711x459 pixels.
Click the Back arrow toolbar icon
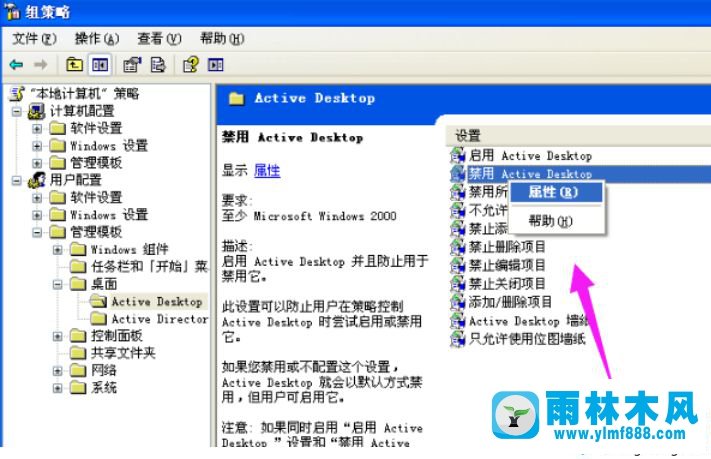coord(16,65)
